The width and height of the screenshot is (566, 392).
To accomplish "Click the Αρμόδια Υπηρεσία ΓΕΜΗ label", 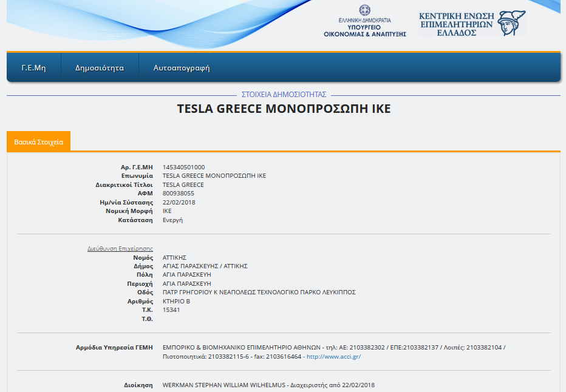I will [114, 348].
